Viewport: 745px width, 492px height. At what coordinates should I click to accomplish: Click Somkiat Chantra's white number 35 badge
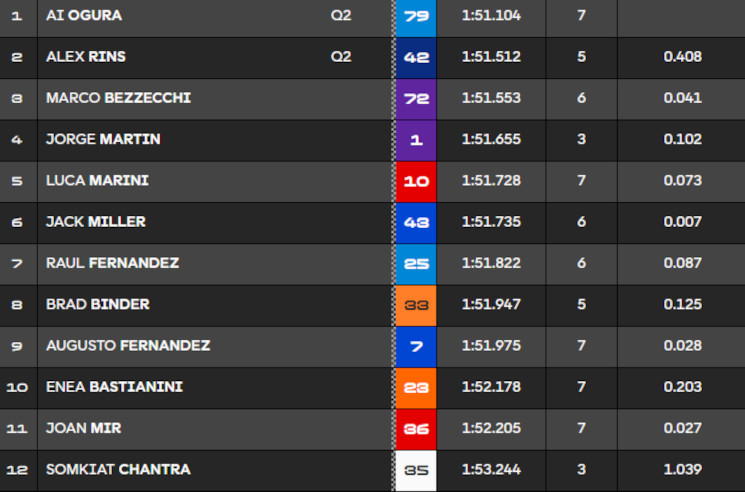(416, 469)
